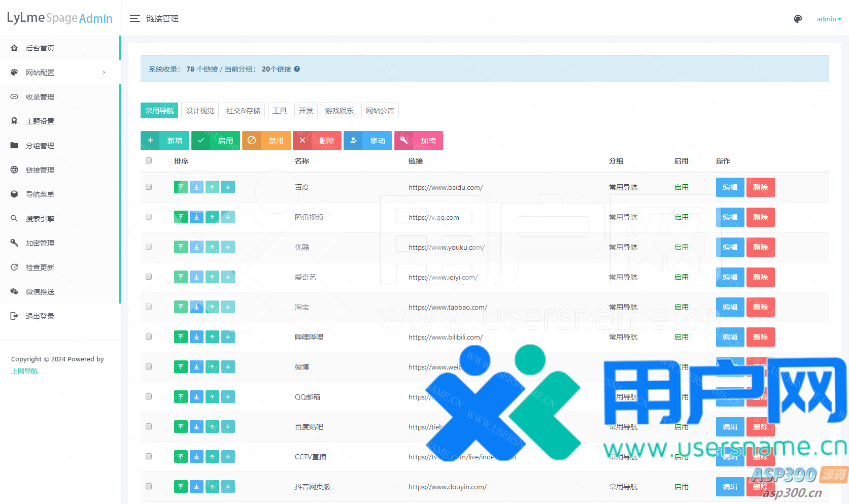Edit the 哔哩哔哩 link entry
This screenshot has height=504, width=849.
(x=730, y=337)
